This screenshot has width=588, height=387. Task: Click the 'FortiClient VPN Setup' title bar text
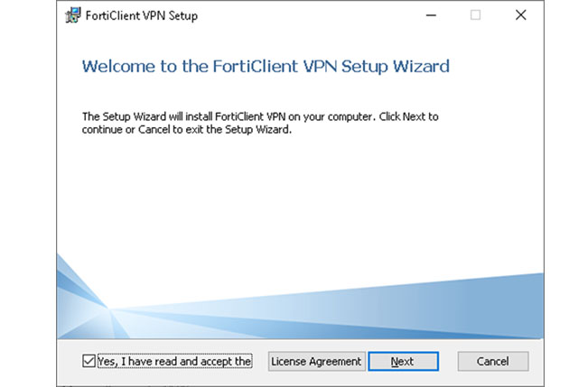[143, 16]
